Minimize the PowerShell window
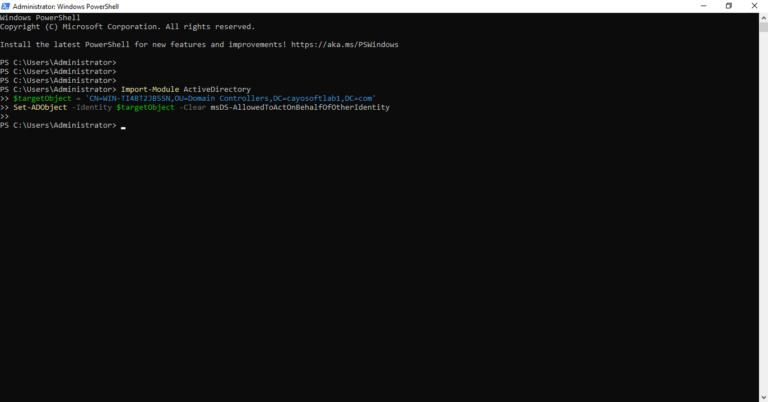 click(x=703, y=6)
